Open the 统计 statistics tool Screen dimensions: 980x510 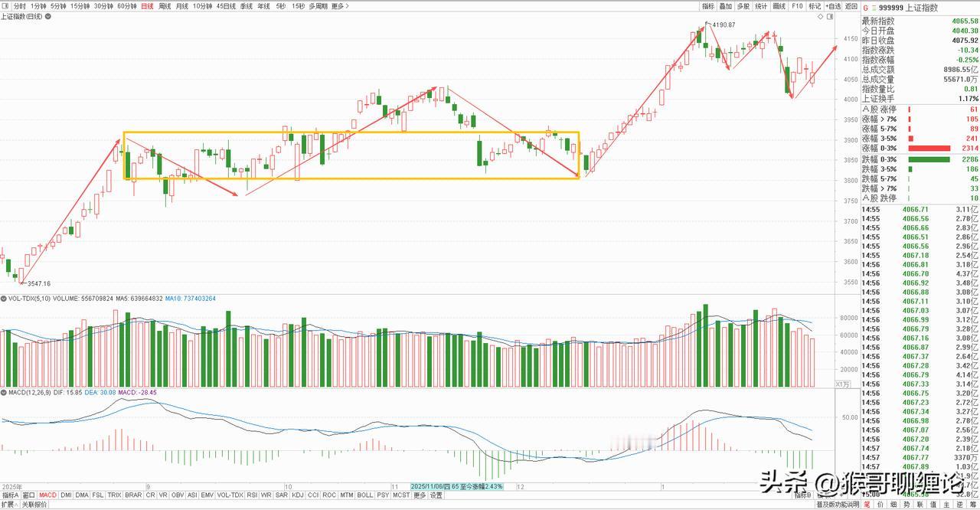coord(761,6)
